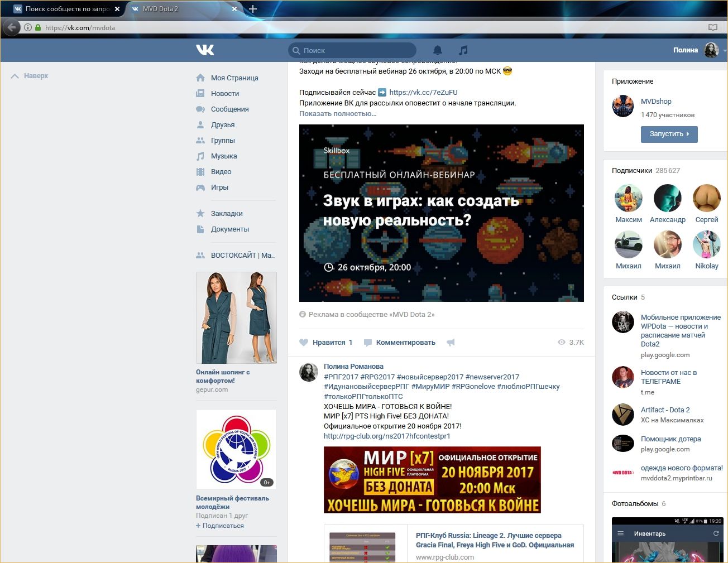Open Друзья in left menu
Image resolution: width=728 pixels, height=563 pixels.
click(x=223, y=125)
